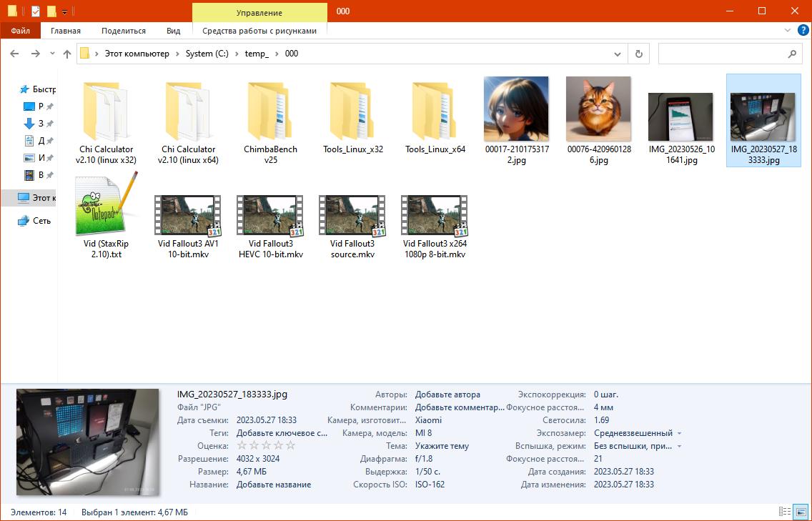Switch to the Главная ribbon tab
This screenshot has width=812, height=521.
(x=66, y=31)
